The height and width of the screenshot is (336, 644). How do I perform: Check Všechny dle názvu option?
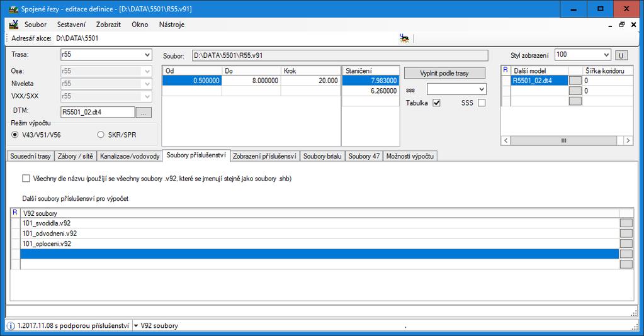tap(26, 178)
